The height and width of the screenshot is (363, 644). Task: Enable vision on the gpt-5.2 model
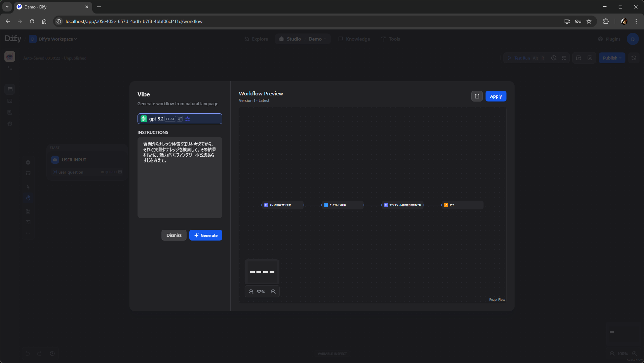click(180, 119)
